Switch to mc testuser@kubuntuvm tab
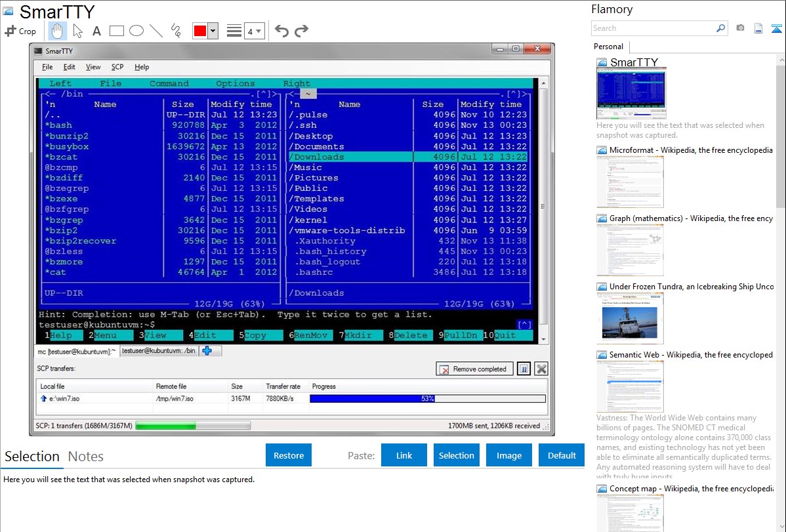Image resolution: width=786 pixels, height=532 pixels. 77,352
